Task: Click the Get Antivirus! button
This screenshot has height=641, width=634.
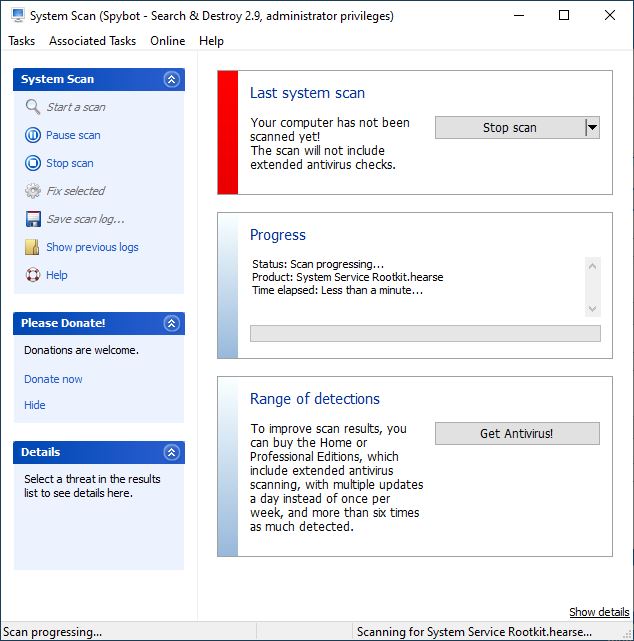Action: (517, 433)
